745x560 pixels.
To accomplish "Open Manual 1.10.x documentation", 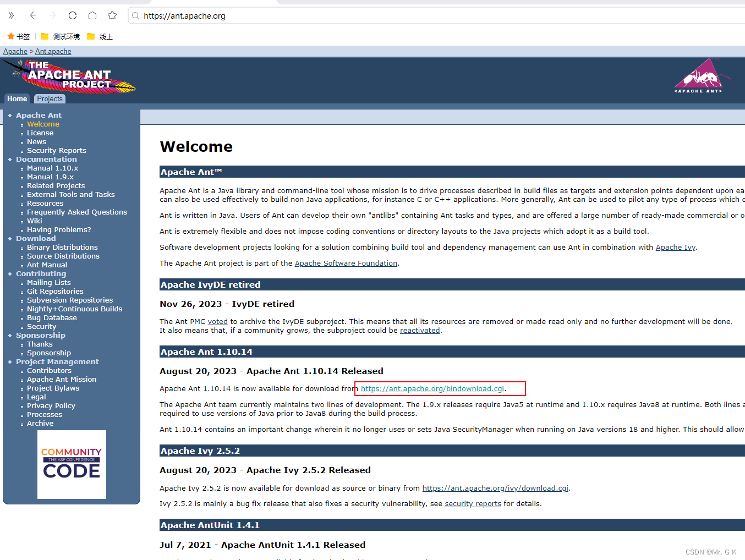I will pos(53,168).
